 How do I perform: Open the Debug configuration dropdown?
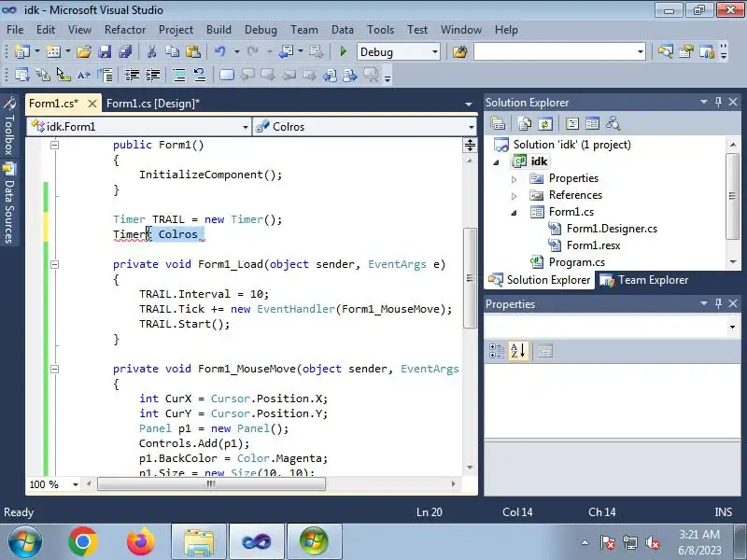[x=434, y=52]
